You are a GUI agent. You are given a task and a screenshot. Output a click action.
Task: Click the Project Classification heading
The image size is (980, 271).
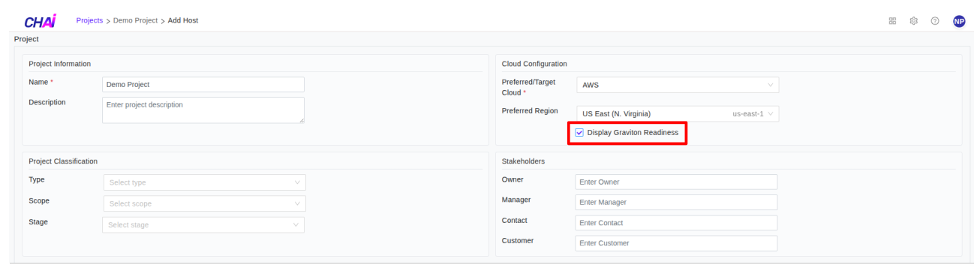pos(63,161)
